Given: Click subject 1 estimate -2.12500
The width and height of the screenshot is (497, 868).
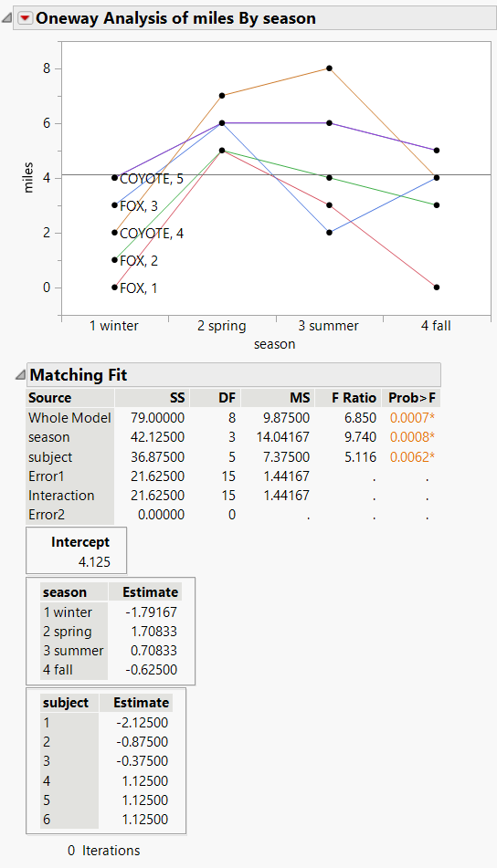Looking at the screenshot, I should pos(142,722).
